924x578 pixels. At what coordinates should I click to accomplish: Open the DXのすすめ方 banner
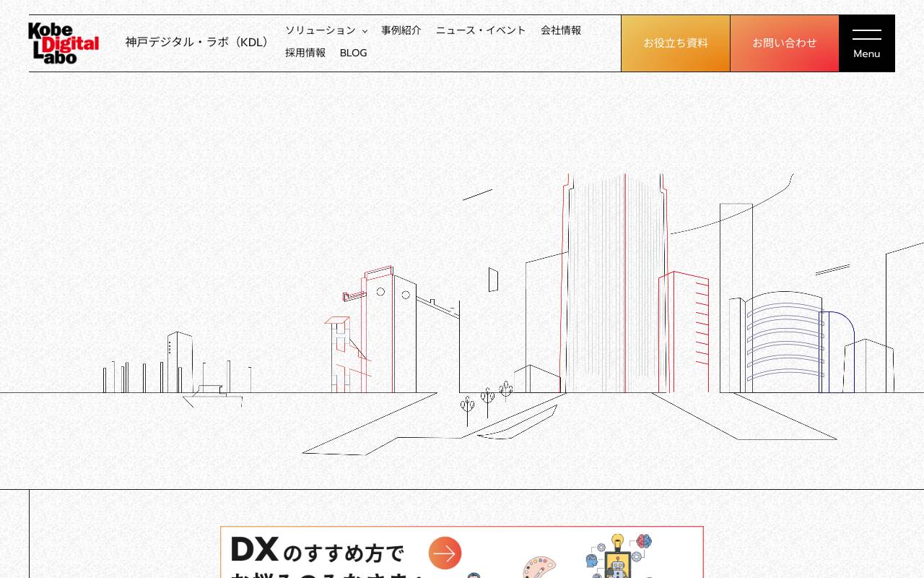coord(462,552)
